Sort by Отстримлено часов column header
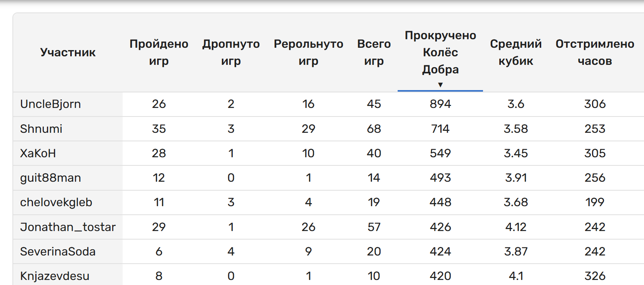 click(595, 52)
